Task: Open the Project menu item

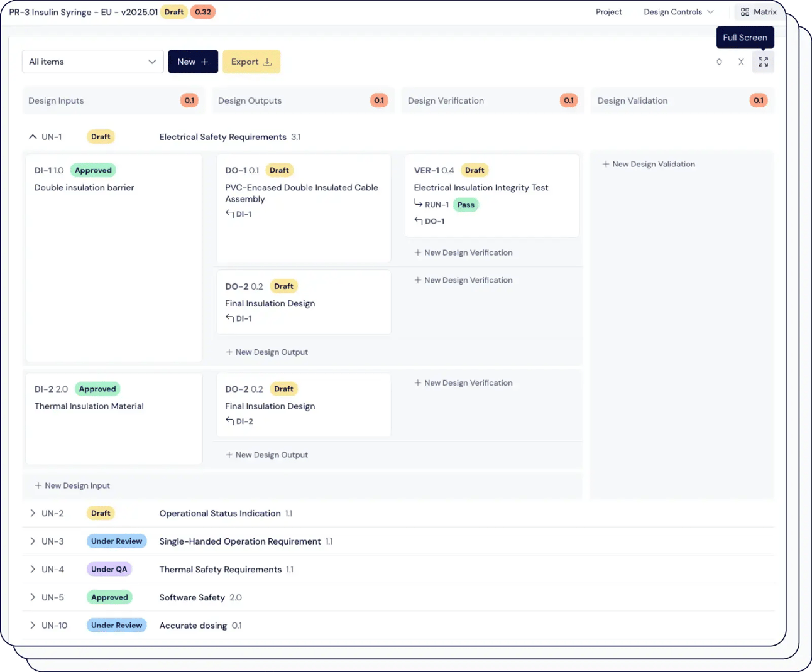Action: click(x=608, y=11)
